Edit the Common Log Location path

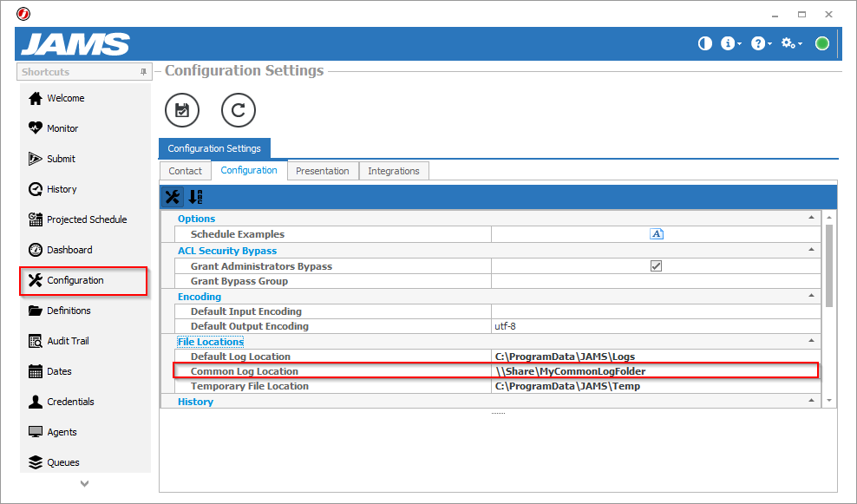pos(656,371)
